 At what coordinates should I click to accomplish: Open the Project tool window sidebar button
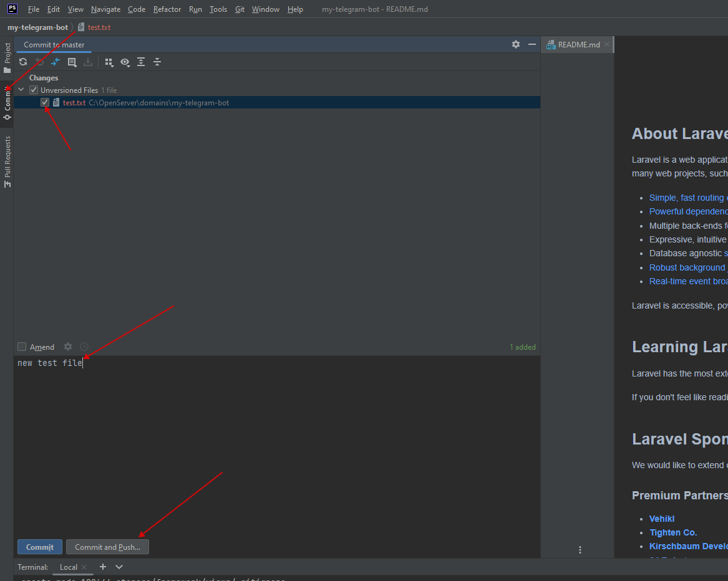[7, 58]
